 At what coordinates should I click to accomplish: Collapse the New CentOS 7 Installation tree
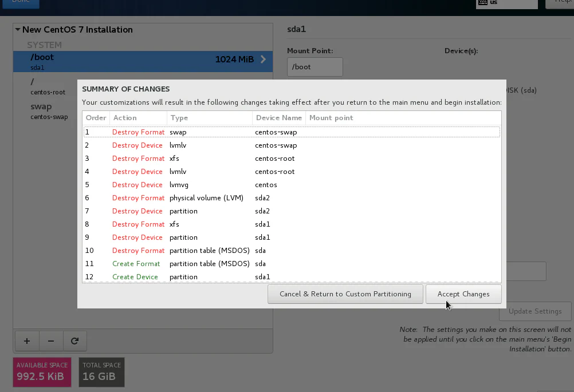click(x=18, y=30)
